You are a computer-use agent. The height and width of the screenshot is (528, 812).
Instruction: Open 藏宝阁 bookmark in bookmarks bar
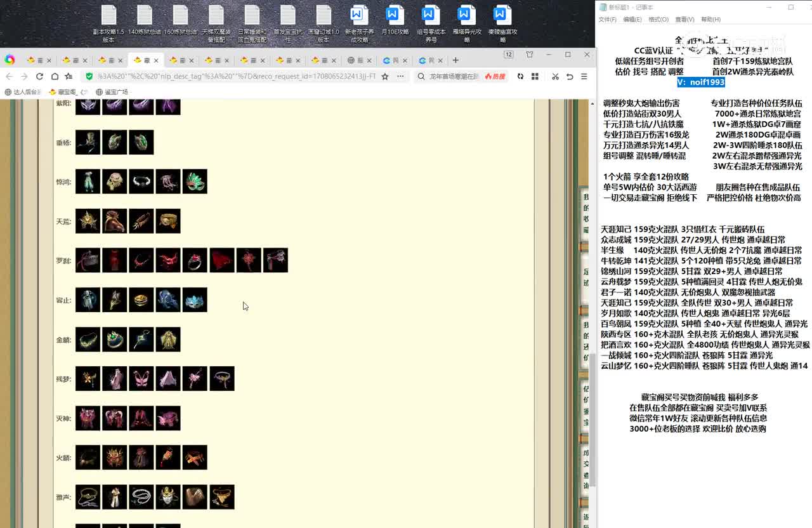[67, 92]
